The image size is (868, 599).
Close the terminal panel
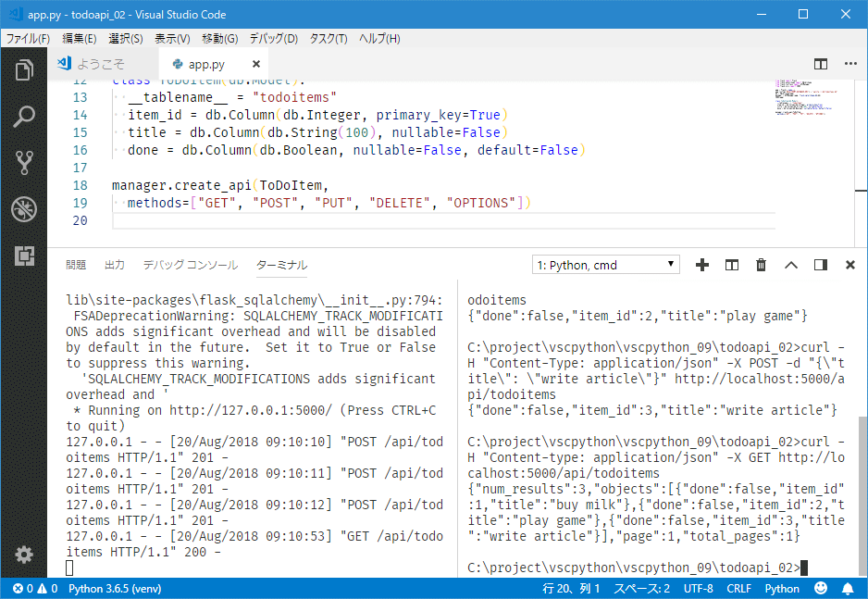(x=850, y=265)
